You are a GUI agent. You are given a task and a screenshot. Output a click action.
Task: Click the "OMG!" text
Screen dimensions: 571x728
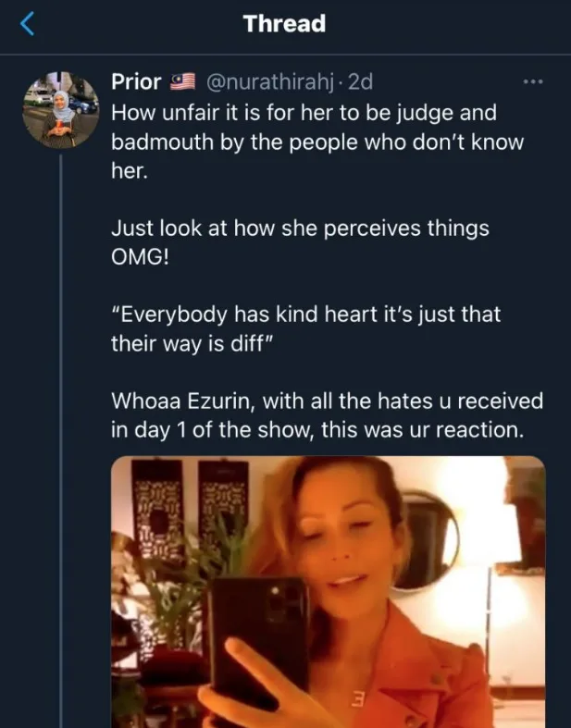point(141,258)
